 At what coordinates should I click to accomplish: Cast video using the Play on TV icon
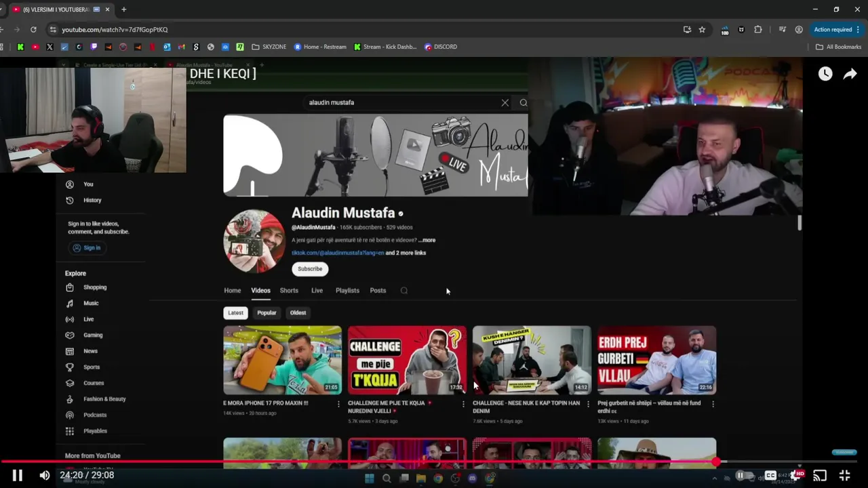(820, 475)
